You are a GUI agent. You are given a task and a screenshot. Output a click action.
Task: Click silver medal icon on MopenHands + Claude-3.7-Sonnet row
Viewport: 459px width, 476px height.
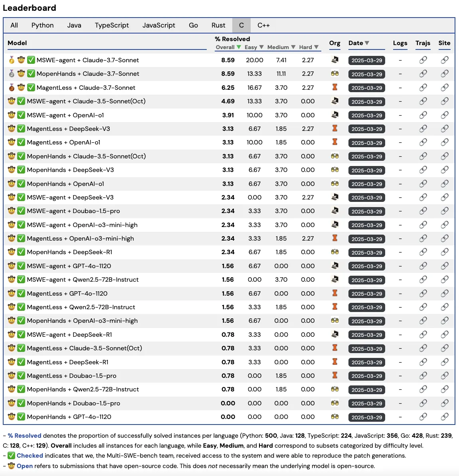[x=12, y=74]
